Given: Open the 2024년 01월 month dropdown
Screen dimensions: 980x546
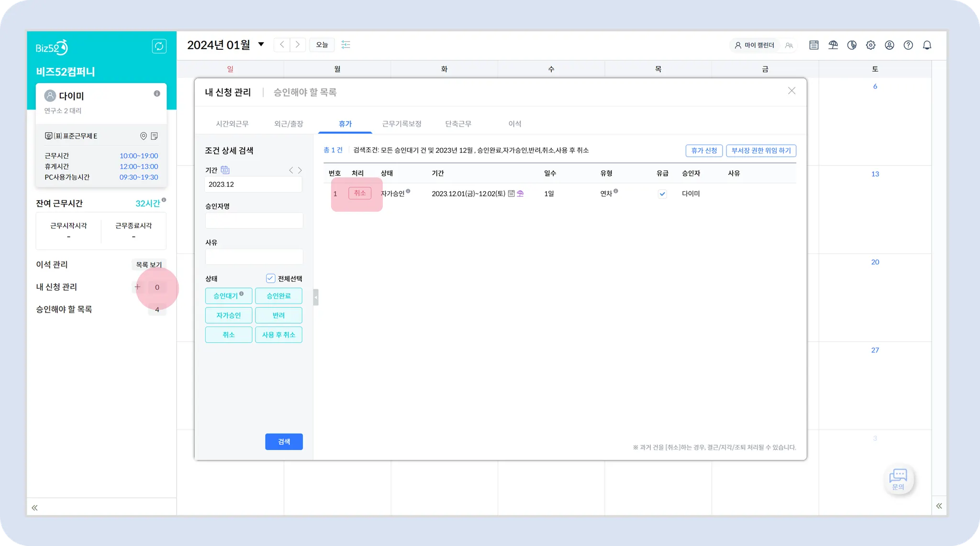Looking at the screenshot, I should [261, 44].
